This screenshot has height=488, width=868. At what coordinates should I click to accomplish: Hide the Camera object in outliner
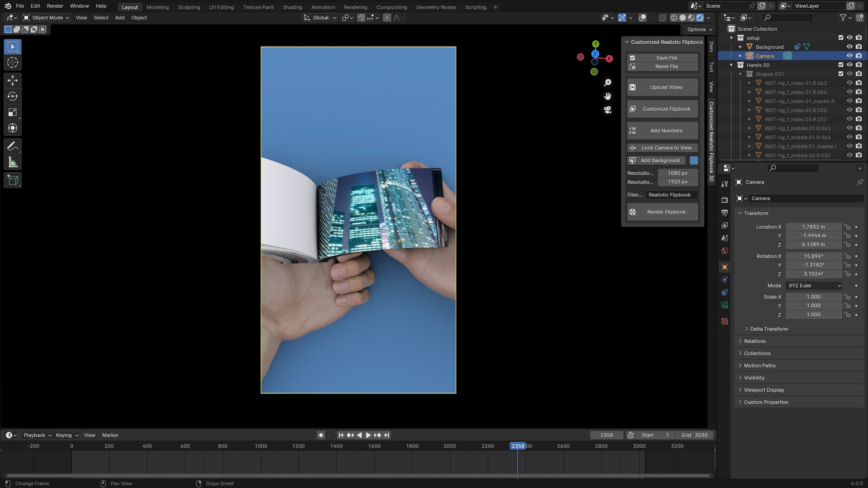click(849, 56)
